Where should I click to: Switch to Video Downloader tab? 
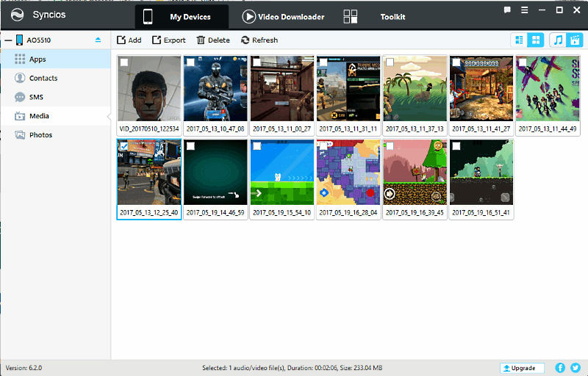click(283, 17)
